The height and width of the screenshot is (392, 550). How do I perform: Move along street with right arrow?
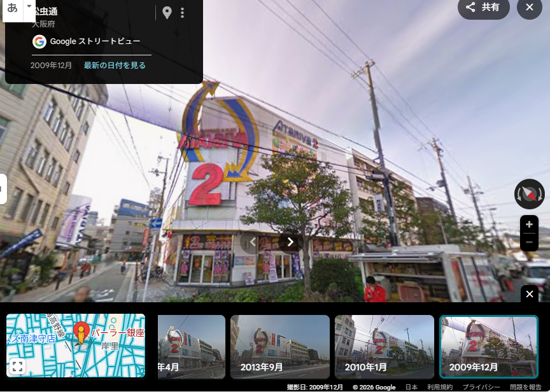coord(290,242)
